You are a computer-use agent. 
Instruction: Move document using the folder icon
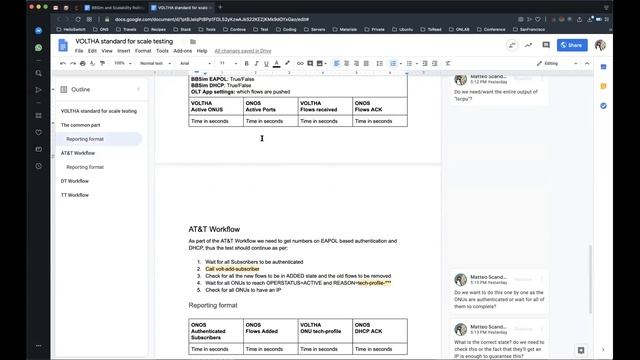pyautogui.click(x=193, y=42)
